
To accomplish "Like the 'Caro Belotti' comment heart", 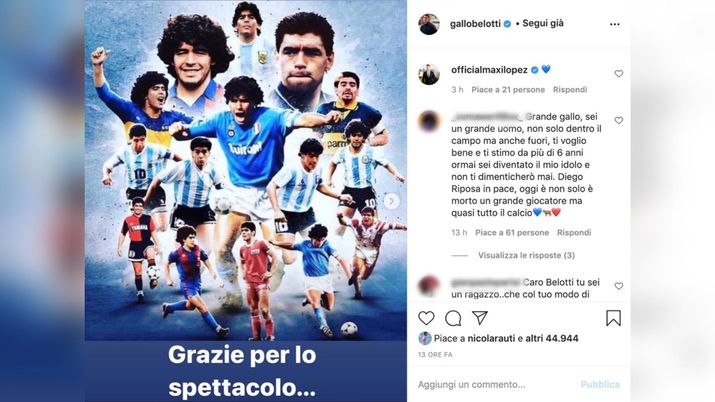I will 619,286.
